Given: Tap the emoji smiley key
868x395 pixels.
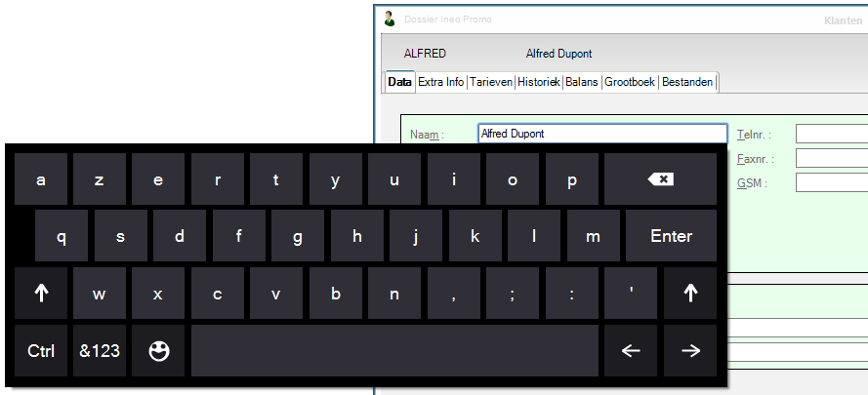Looking at the screenshot, I should click(x=158, y=351).
